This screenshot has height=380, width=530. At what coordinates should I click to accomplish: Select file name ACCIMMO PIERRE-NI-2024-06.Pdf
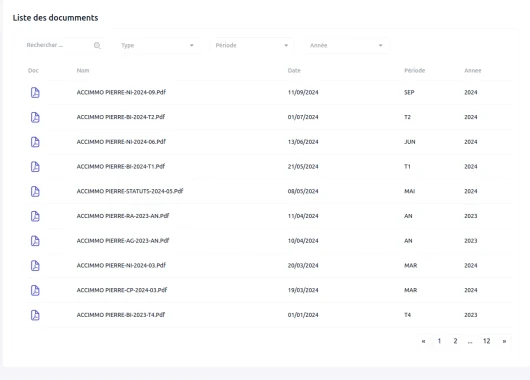point(121,142)
